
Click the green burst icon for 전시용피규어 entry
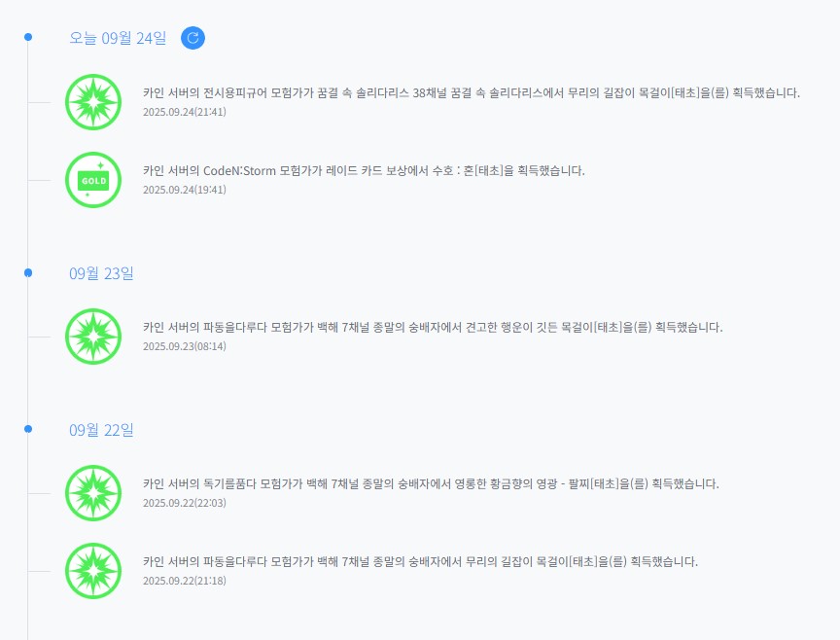pos(93,101)
